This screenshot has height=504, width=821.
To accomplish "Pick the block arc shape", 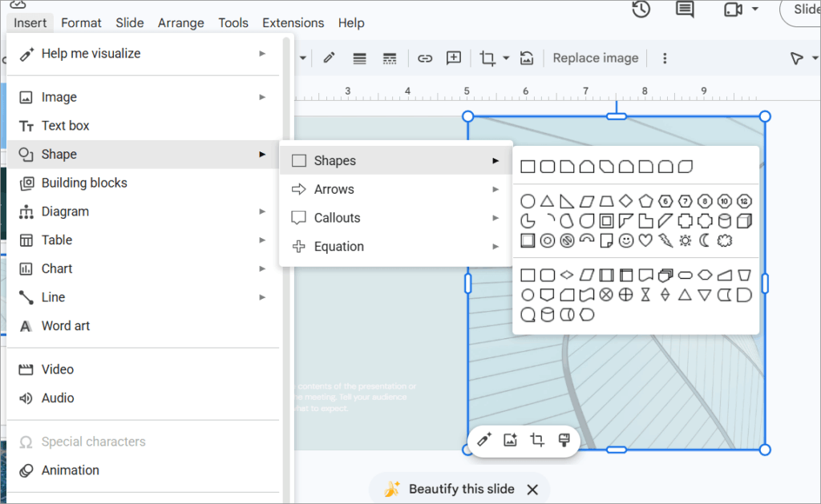I will coord(586,239).
